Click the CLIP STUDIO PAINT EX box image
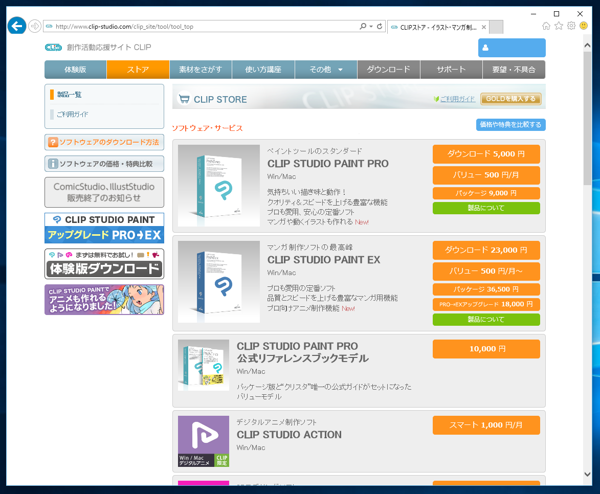 point(219,282)
